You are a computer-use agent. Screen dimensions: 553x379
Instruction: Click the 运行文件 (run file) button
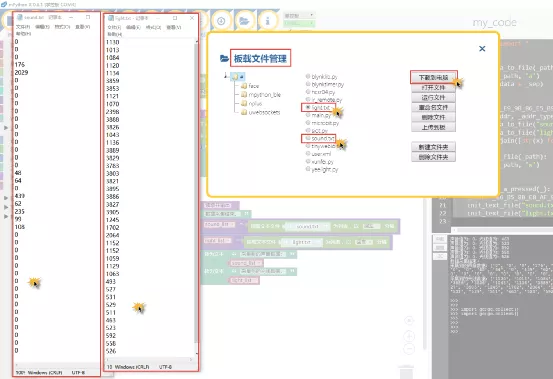coord(433,97)
